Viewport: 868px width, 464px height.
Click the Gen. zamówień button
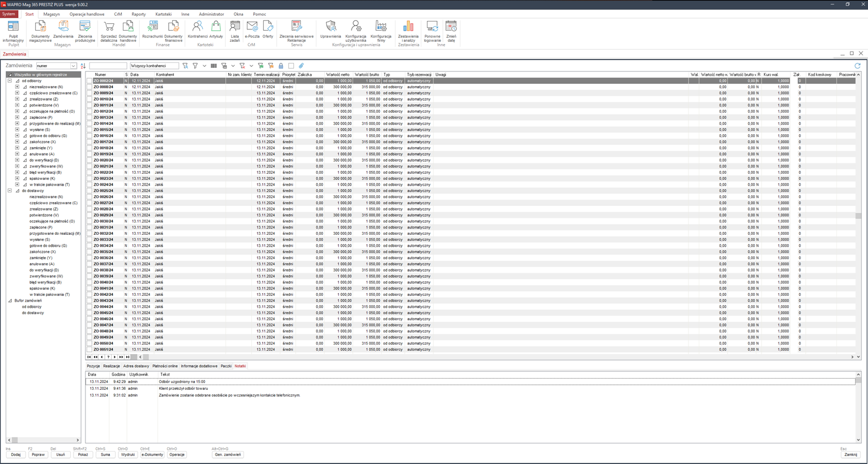(x=228, y=454)
